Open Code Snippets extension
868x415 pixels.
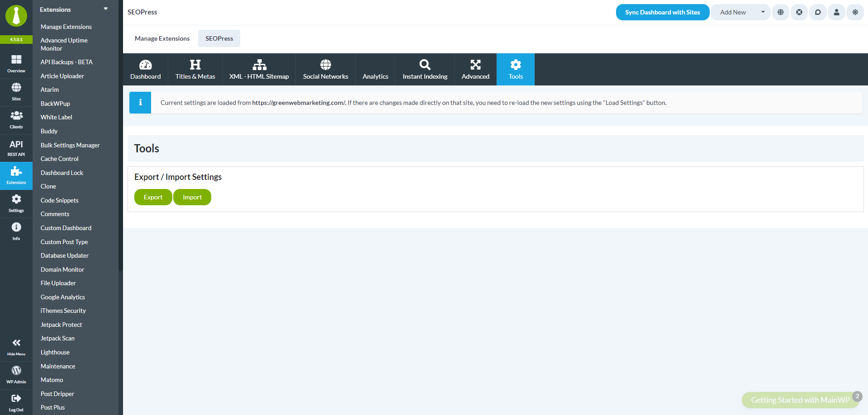click(x=60, y=200)
